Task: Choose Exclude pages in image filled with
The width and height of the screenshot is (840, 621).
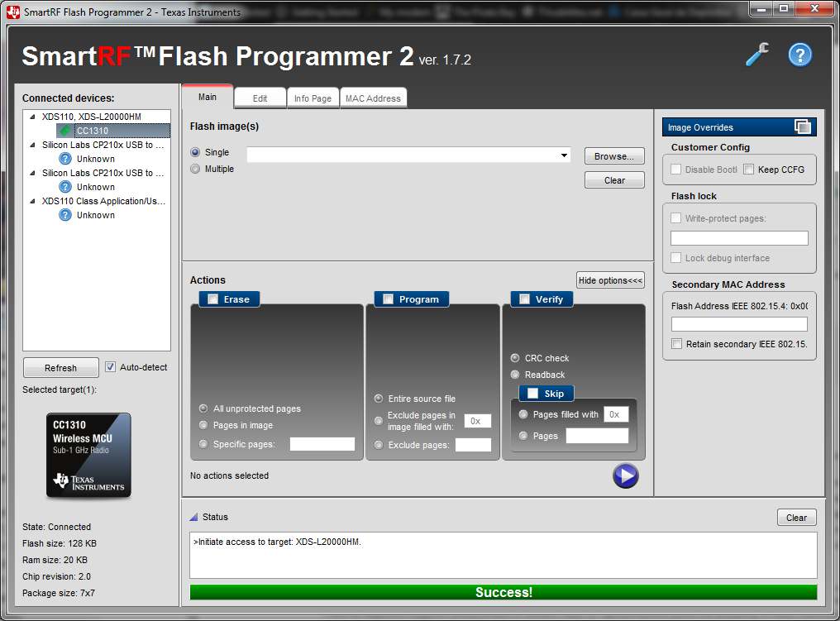Action: (x=379, y=421)
